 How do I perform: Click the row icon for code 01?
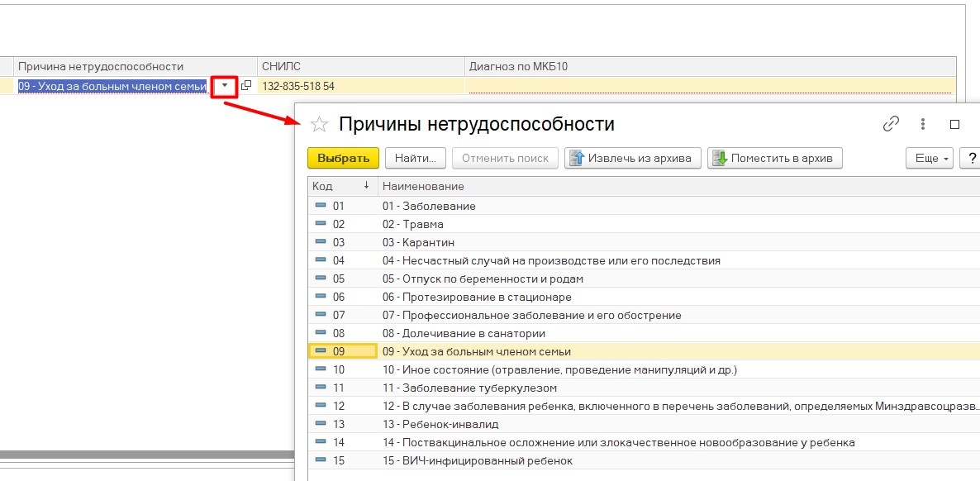pyautogui.click(x=321, y=206)
